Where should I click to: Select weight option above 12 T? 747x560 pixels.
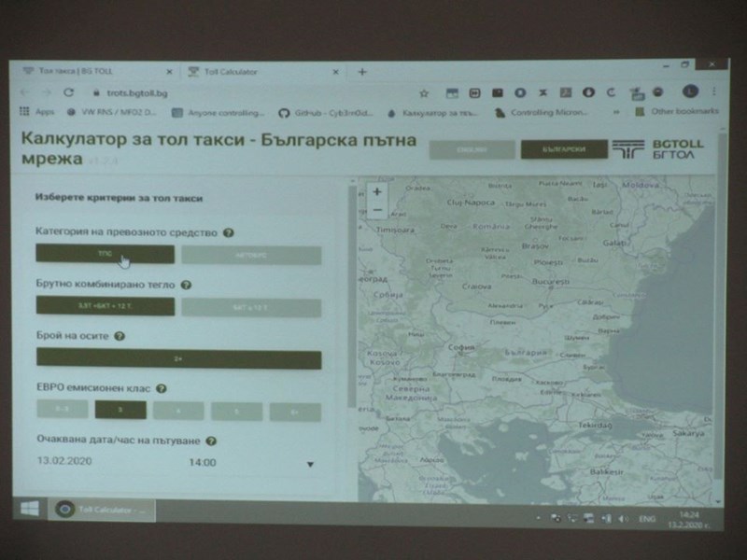pos(251,306)
